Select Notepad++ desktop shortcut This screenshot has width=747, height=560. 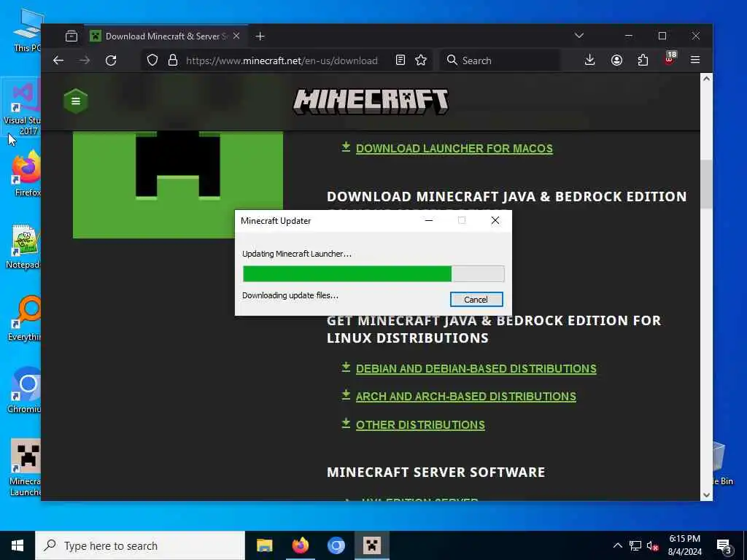24,246
